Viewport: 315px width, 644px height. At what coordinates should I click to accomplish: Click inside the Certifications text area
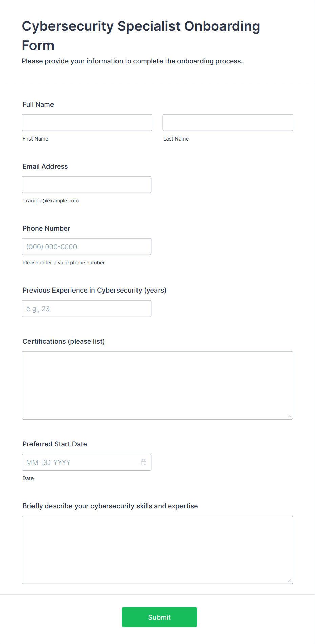[157, 385]
